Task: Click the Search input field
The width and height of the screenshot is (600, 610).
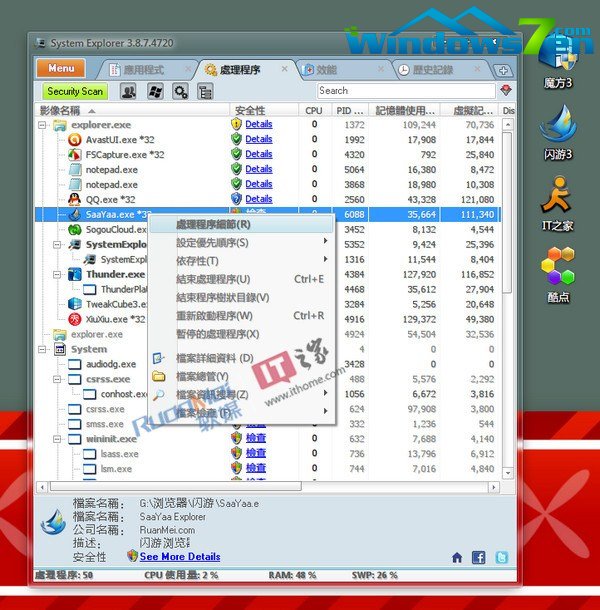Action: click(400, 91)
